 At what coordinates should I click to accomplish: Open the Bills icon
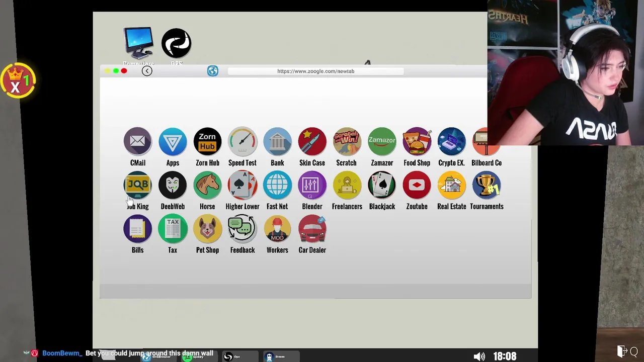click(137, 229)
